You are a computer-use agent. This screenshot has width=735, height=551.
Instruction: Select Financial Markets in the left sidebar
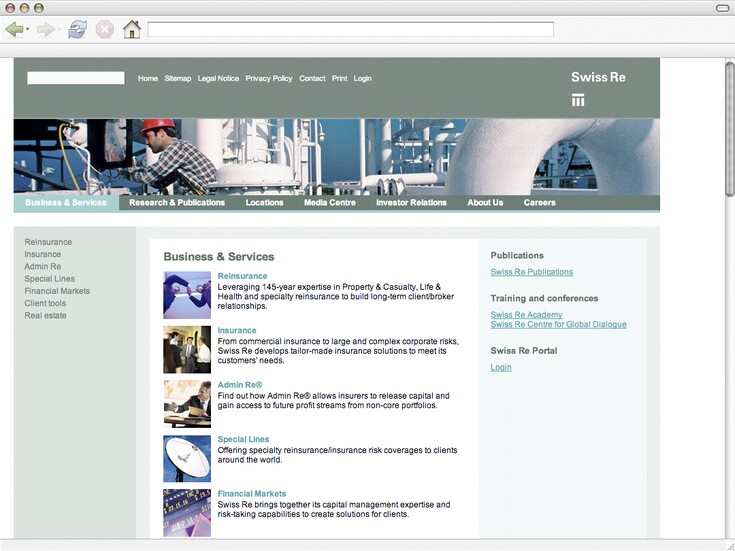tap(57, 291)
